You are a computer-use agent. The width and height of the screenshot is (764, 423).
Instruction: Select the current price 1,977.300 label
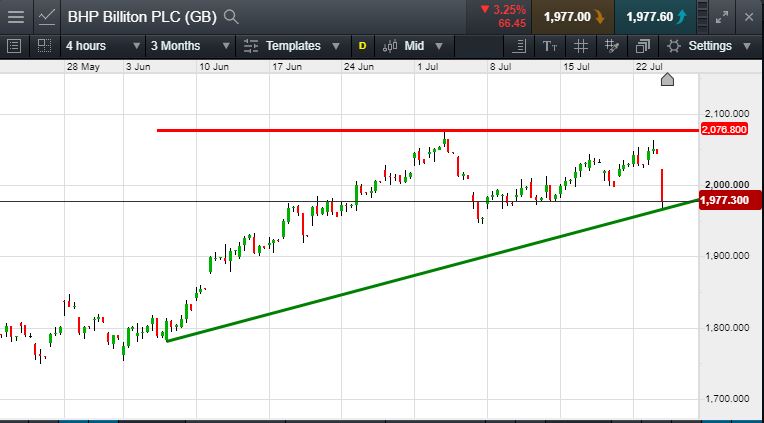tap(729, 200)
